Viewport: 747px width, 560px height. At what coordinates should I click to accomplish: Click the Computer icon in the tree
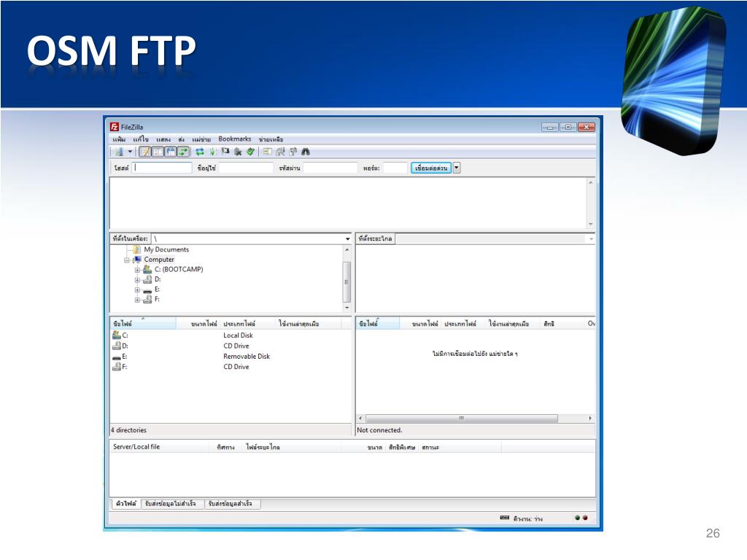point(137,260)
